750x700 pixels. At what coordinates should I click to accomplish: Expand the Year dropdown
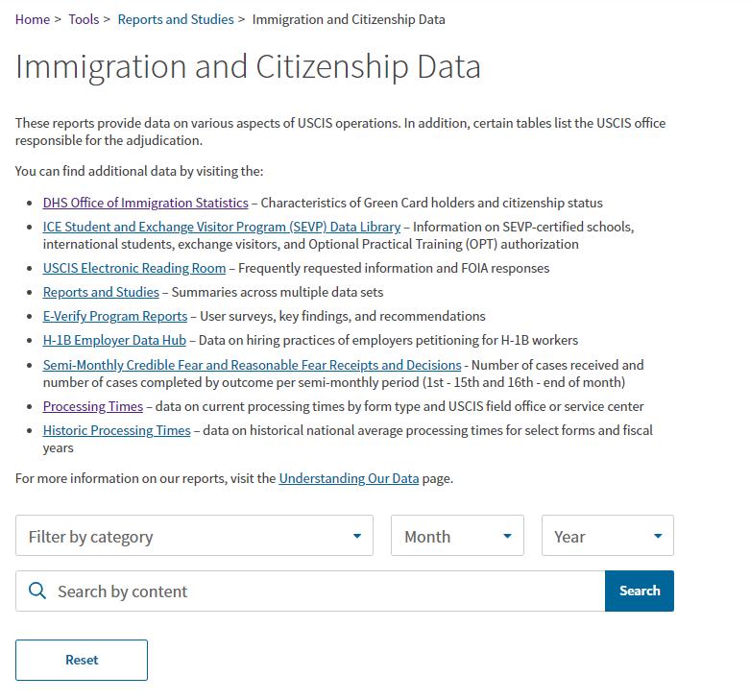[x=608, y=536]
